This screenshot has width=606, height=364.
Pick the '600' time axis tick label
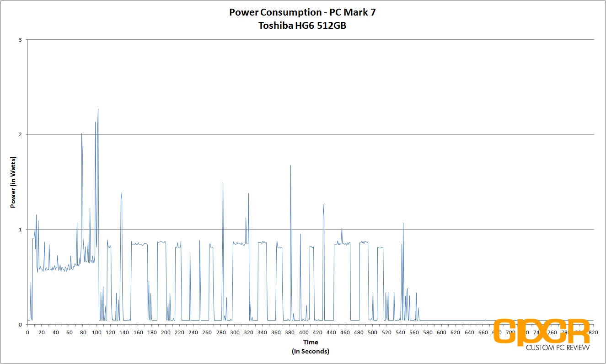[x=442, y=332]
